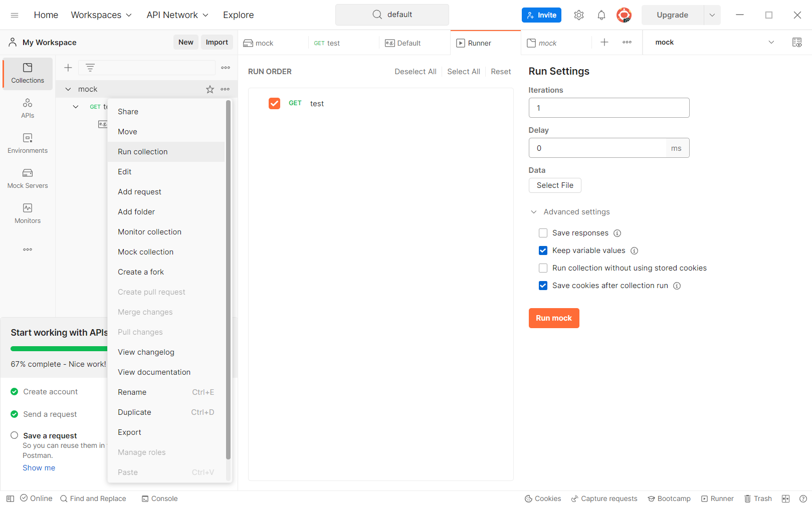Collapse the GET test request chevron
Viewport: 812px width, 506px height.
76,107
